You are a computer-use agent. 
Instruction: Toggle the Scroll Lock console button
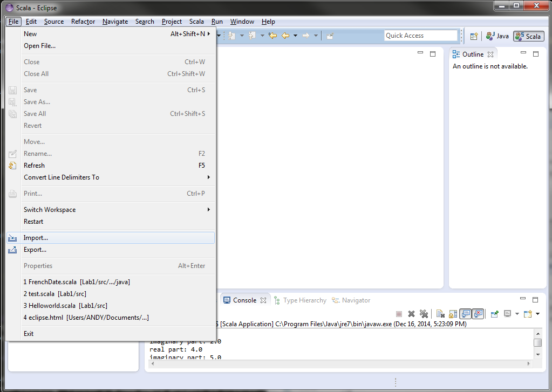(x=452, y=314)
